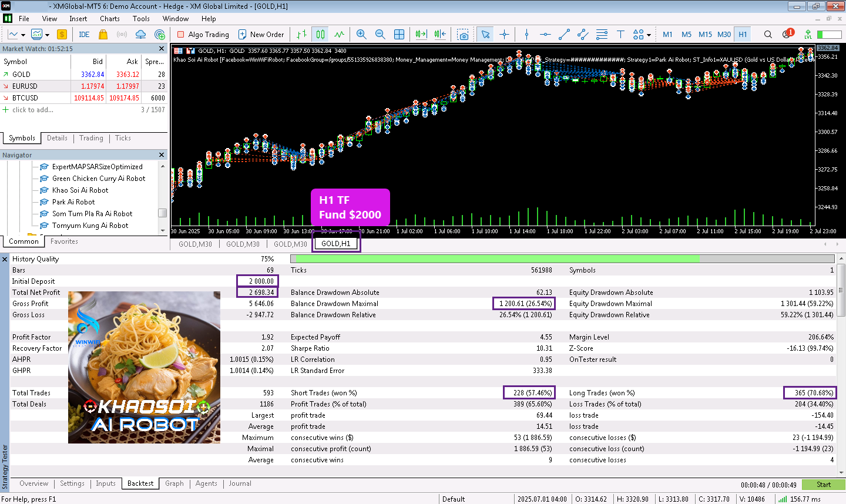
Task: Select the trendline drawing tool
Action: coord(564,35)
